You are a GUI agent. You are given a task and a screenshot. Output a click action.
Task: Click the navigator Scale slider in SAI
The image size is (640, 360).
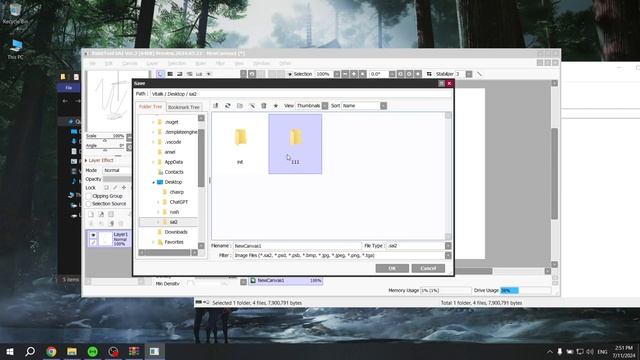[105, 140]
